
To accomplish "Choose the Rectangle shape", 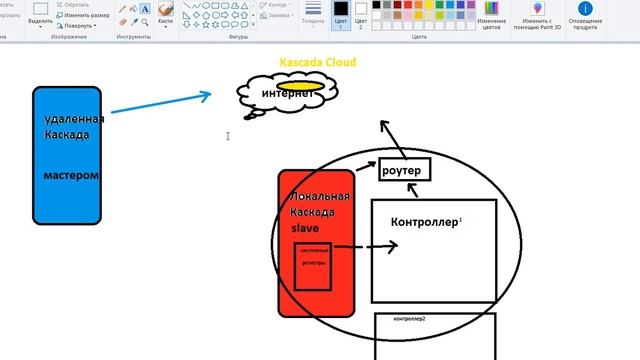I will [x=216, y=6].
